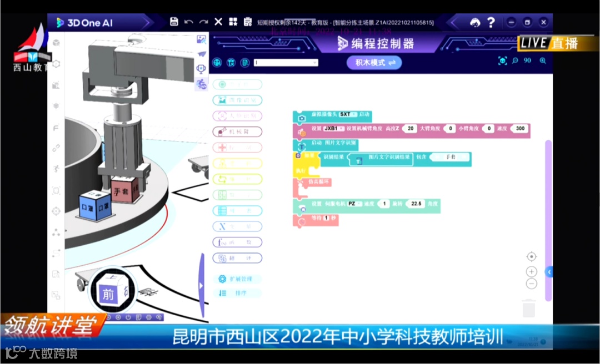Select the 启动 图片文字识别 block
The width and height of the screenshot is (600, 364).
click(x=325, y=144)
